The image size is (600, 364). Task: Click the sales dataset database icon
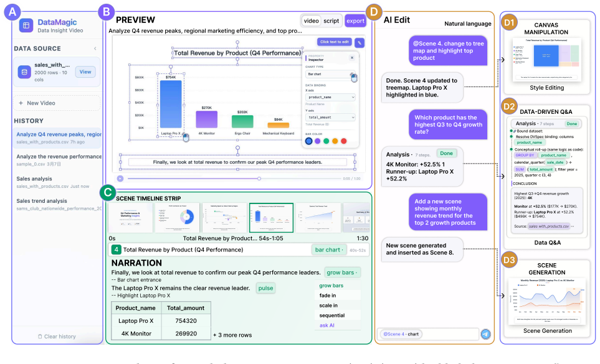point(24,72)
